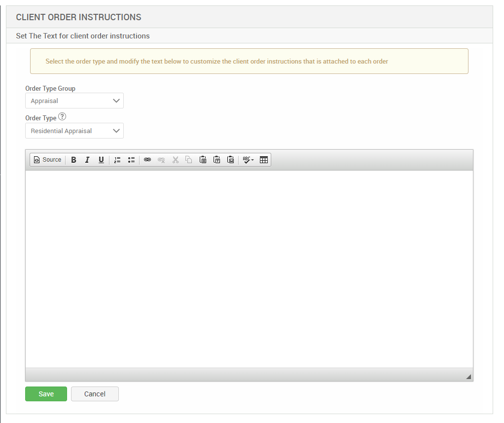The image size is (504, 423).
Task: Insert a numbered list
Action: coord(117,160)
